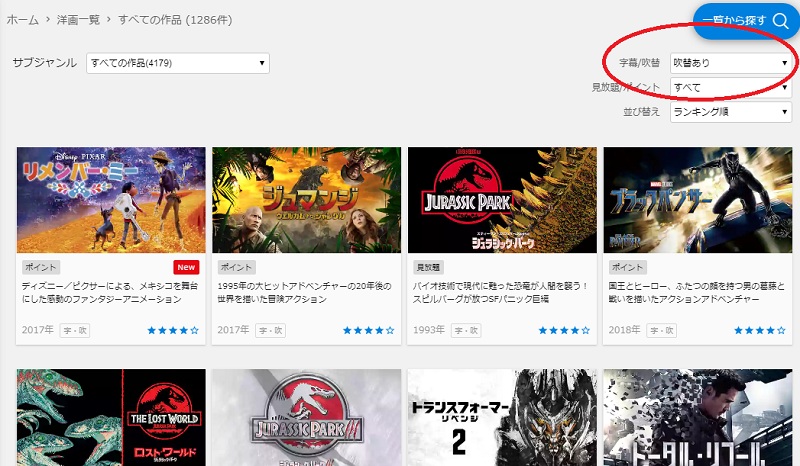Click すべての作品 (1286件) breadcrumb
The height and width of the screenshot is (466, 800).
(175, 20)
